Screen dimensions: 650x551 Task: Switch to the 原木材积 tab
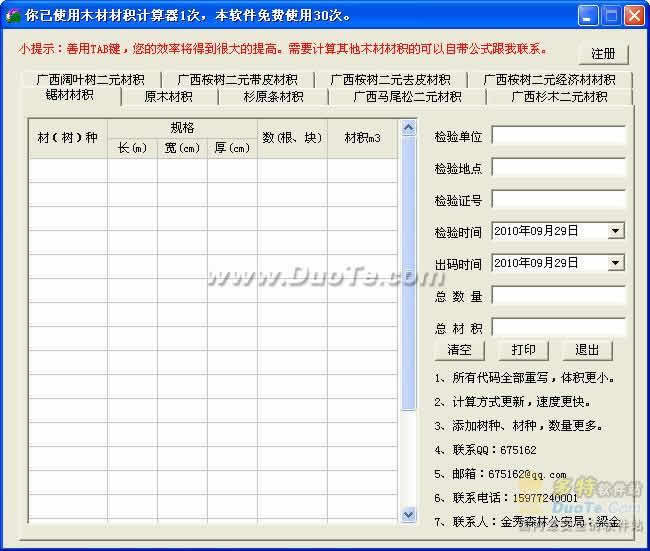coord(168,97)
